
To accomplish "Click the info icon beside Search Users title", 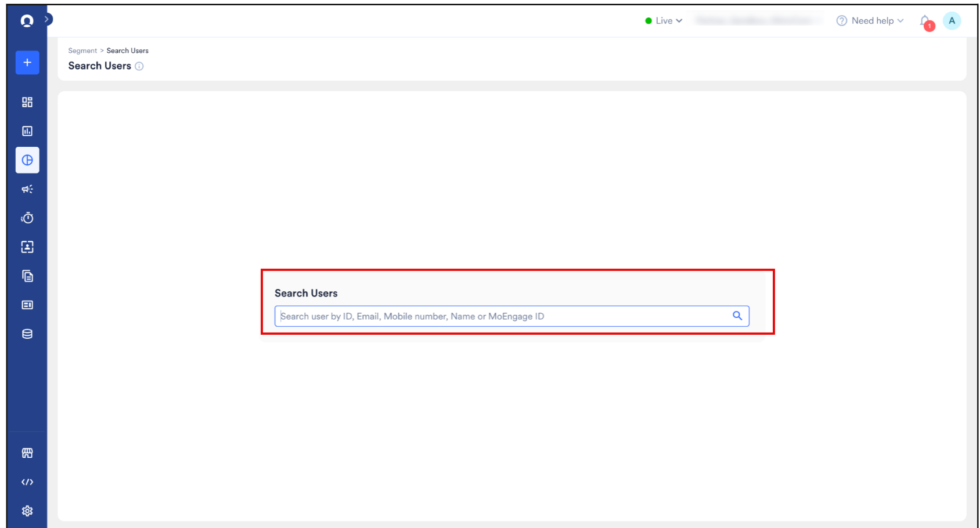I will coord(139,66).
